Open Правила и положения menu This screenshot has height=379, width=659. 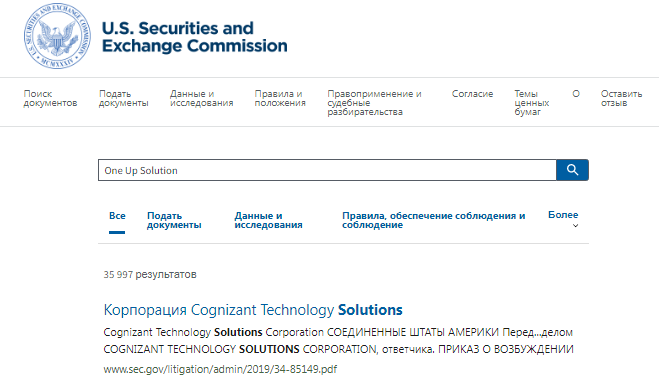pyautogui.click(x=280, y=98)
